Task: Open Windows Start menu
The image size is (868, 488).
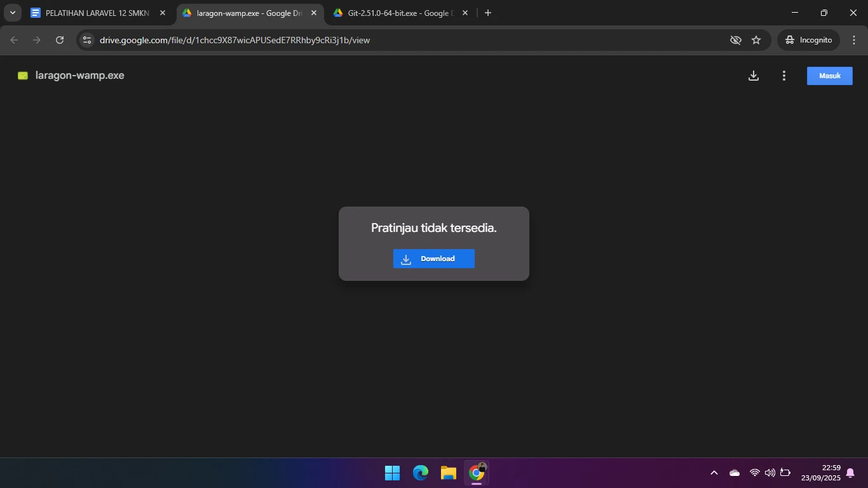Action: click(x=392, y=473)
